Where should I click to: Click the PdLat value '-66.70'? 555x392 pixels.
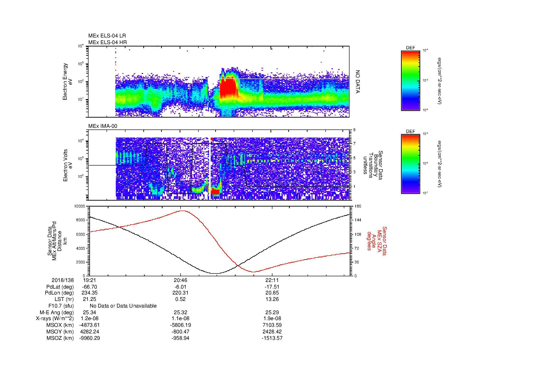point(89,287)
